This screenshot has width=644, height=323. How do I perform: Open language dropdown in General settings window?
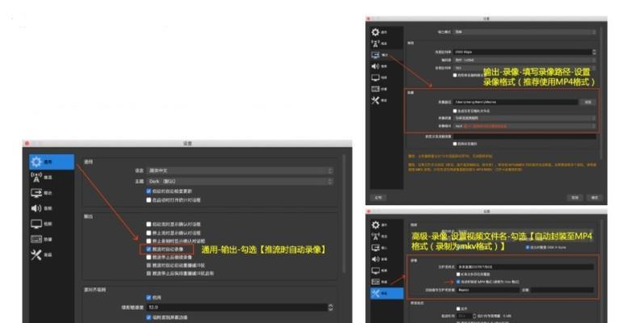pyautogui.click(x=239, y=170)
